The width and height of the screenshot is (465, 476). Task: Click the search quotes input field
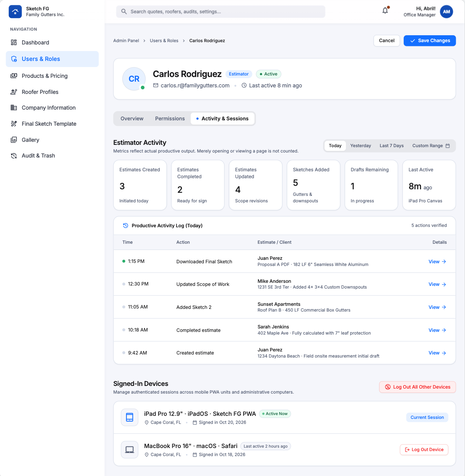click(221, 11)
